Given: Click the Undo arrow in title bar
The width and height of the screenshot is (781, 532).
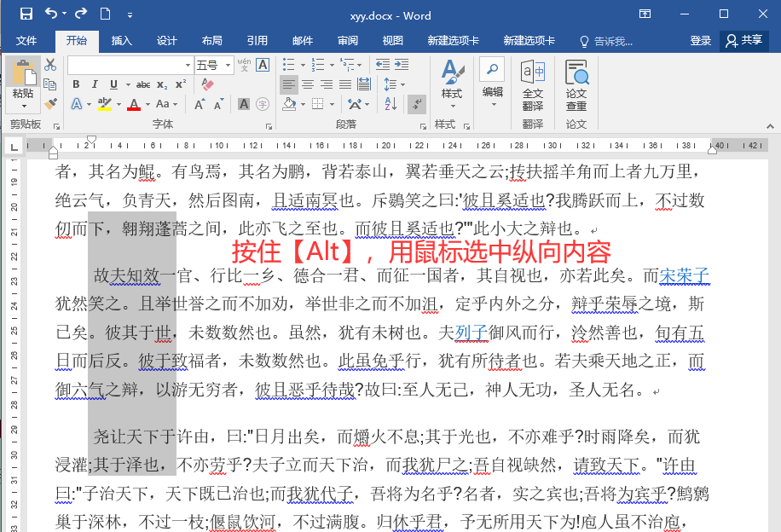Looking at the screenshot, I should click(x=50, y=14).
